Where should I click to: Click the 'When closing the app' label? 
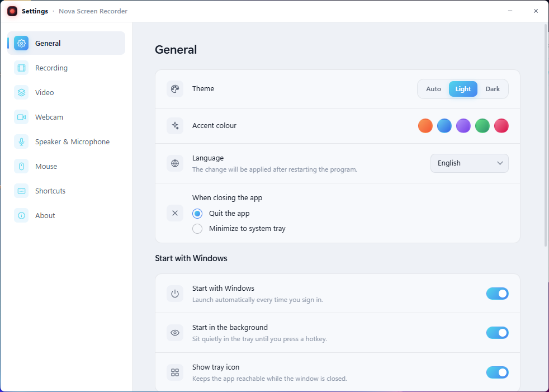[x=227, y=198]
